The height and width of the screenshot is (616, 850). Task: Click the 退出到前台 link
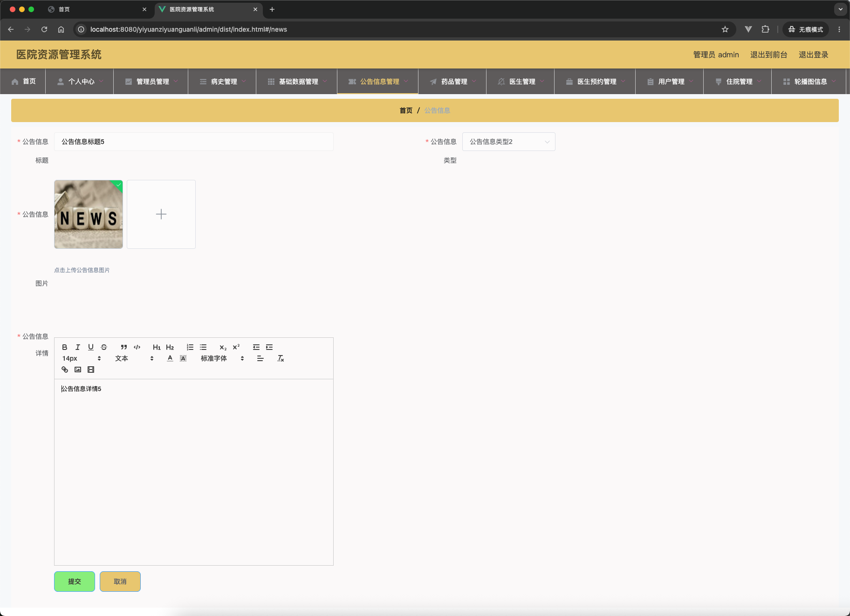(x=768, y=55)
